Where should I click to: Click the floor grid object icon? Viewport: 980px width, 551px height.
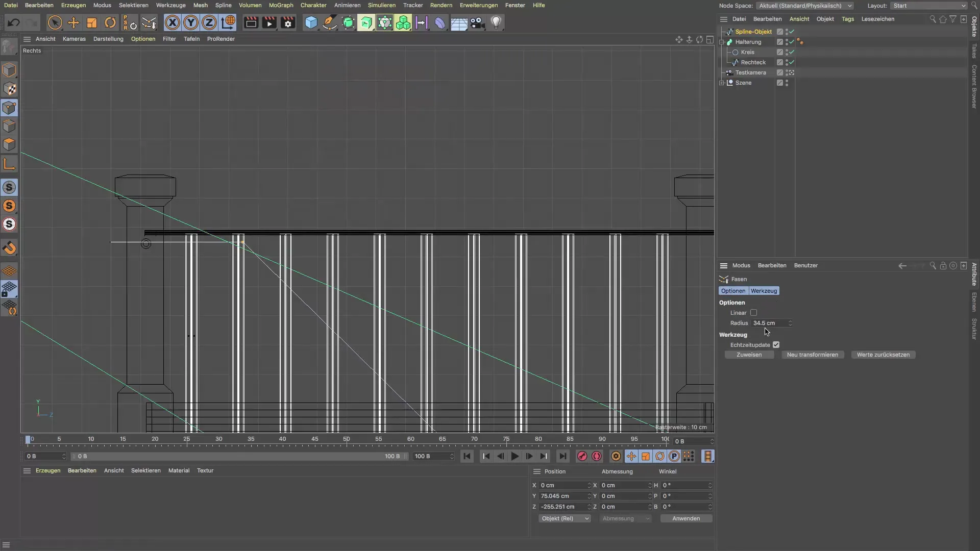point(459,22)
